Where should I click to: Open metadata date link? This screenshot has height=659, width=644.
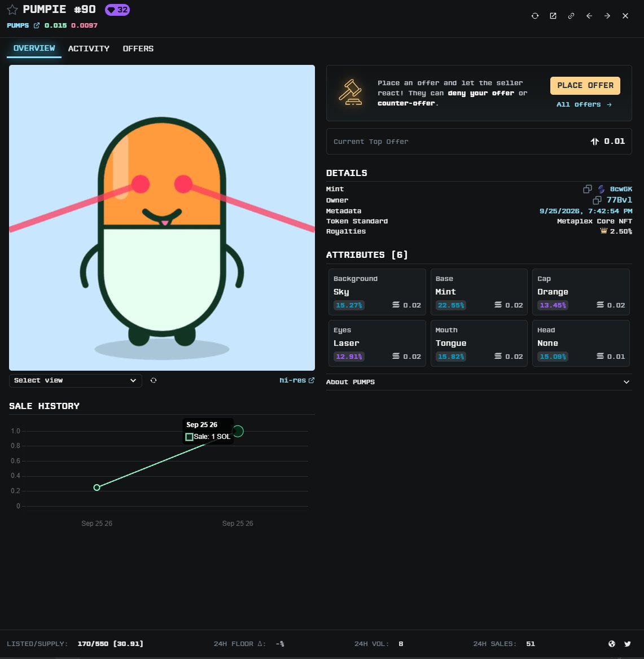tap(585, 211)
